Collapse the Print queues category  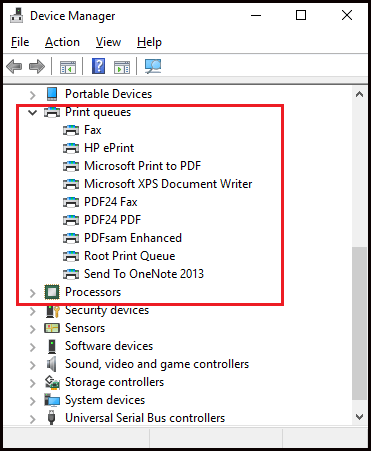[32, 112]
